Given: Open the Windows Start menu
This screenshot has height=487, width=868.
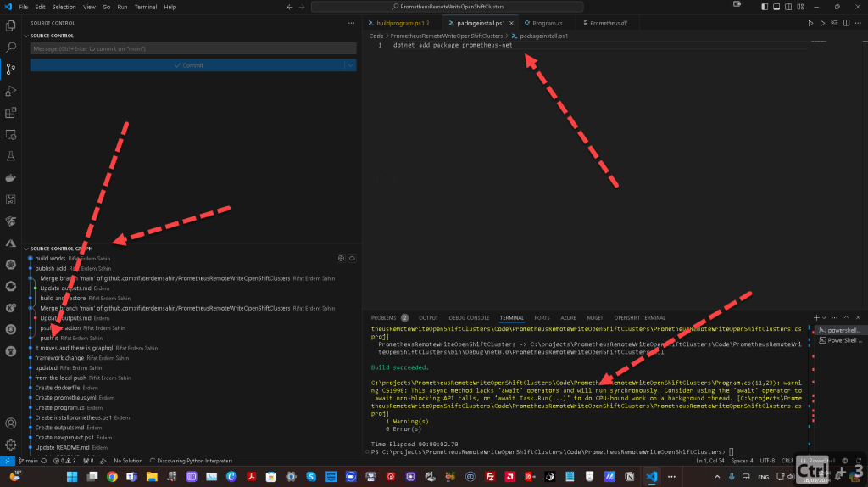Looking at the screenshot, I should 72,477.
